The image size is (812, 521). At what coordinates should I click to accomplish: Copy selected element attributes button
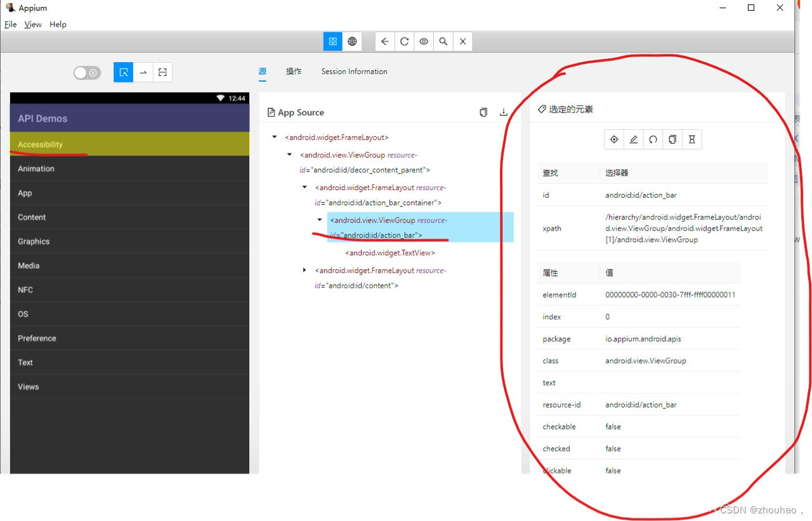[672, 139]
